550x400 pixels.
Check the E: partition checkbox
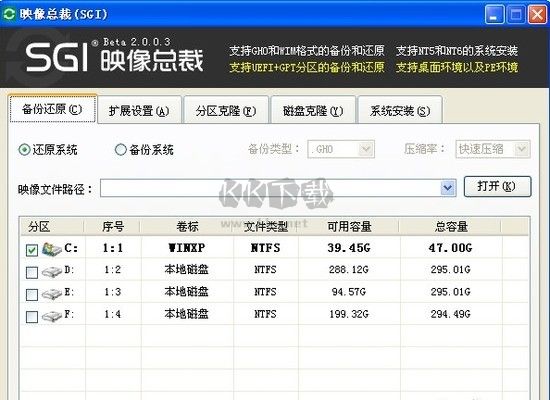coord(32,294)
